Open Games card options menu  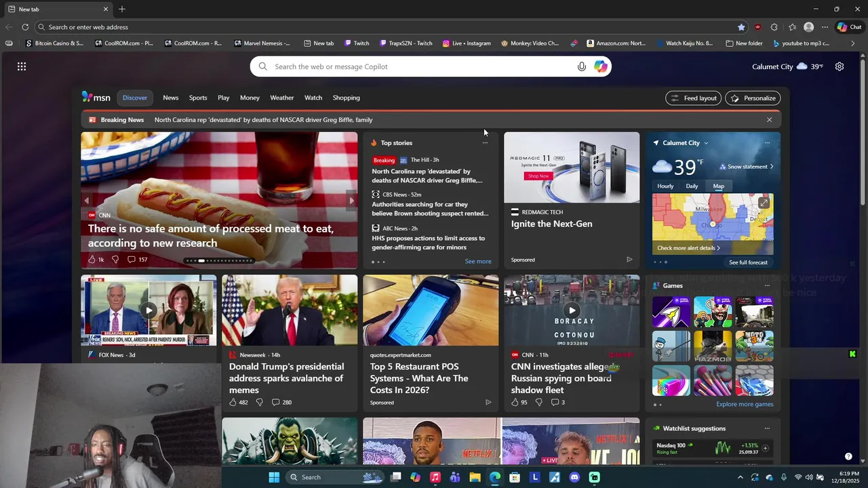(767, 285)
